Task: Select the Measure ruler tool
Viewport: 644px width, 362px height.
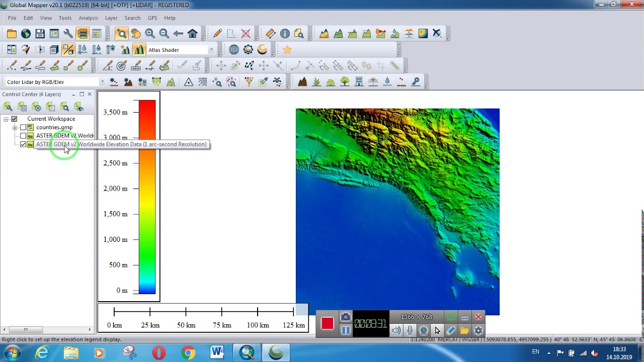Action: tap(270, 34)
